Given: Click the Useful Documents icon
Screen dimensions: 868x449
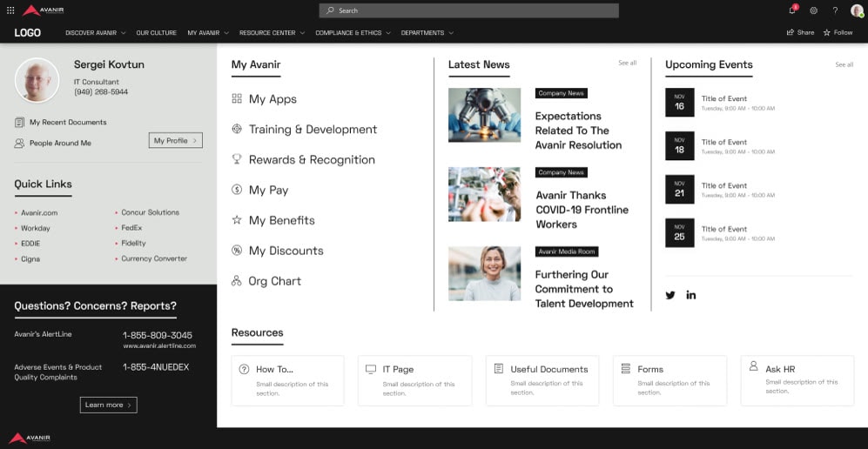Looking at the screenshot, I should tap(499, 369).
